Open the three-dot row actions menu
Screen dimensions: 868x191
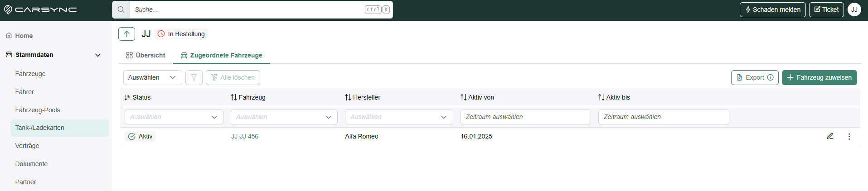pyautogui.click(x=849, y=136)
